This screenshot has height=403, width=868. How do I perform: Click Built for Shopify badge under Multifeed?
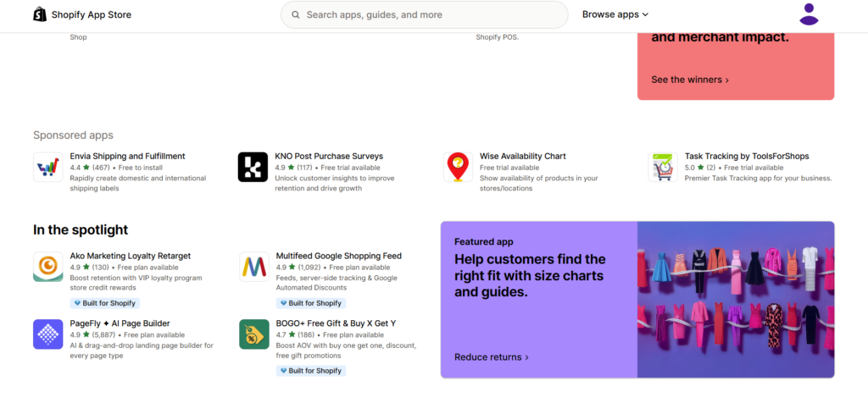click(310, 303)
